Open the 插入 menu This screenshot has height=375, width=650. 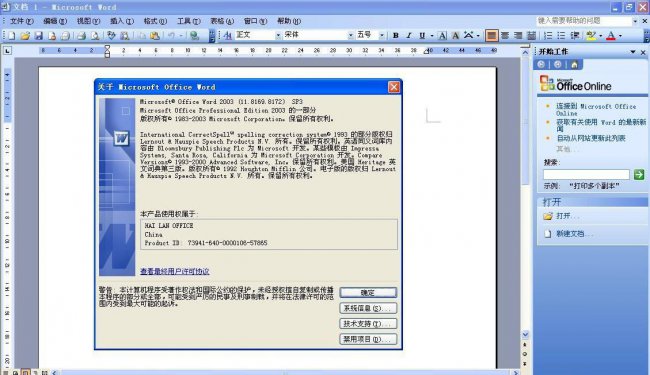point(122,21)
